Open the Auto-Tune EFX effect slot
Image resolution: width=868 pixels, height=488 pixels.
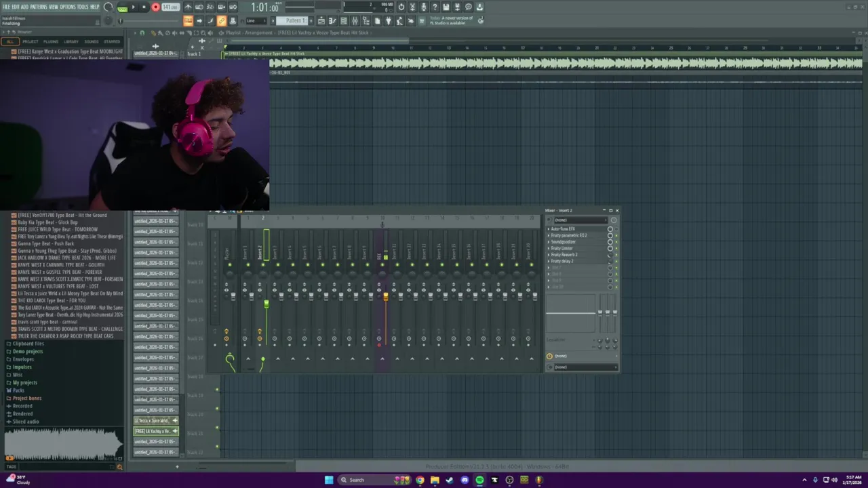[x=563, y=229]
